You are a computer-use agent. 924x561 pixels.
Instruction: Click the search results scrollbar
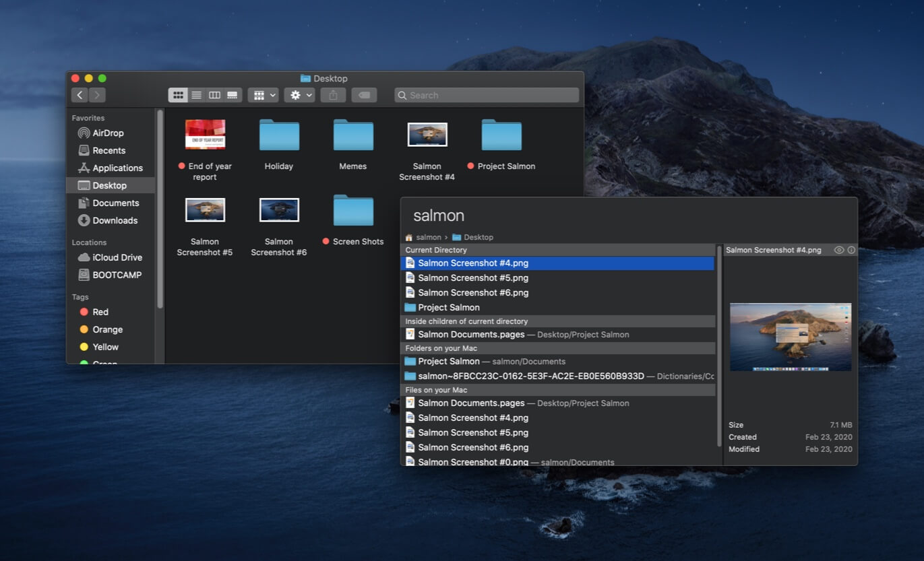tap(719, 345)
